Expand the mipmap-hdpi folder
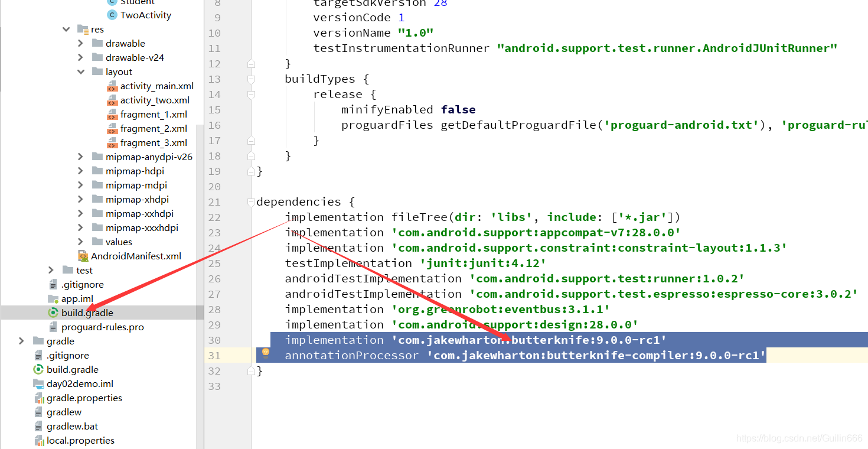The image size is (868, 449). click(x=80, y=171)
